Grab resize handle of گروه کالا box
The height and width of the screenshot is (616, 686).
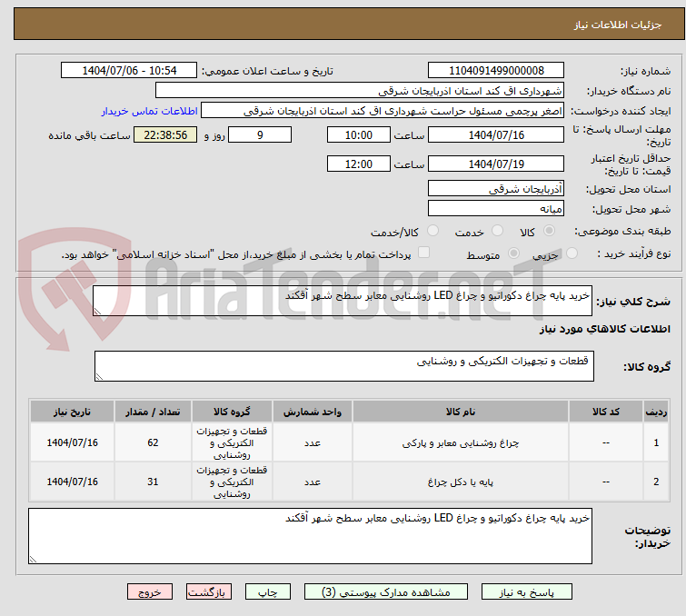click(x=99, y=376)
